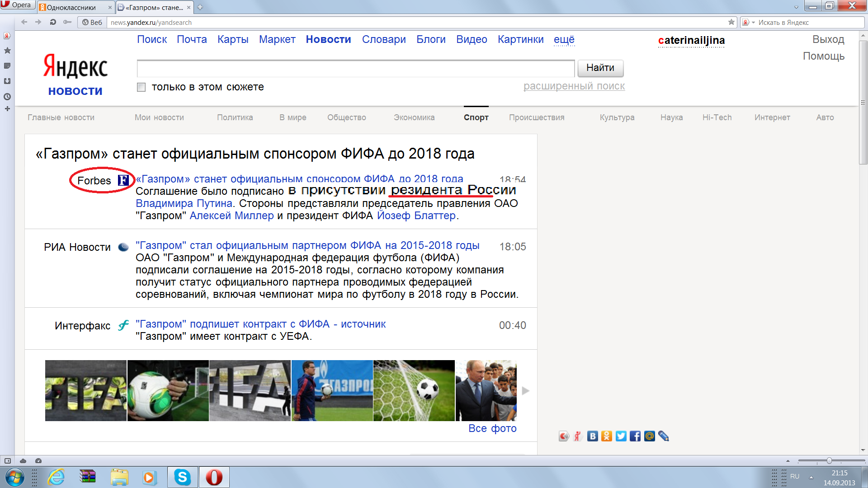Open the caterinailjina user menu
The height and width of the screenshot is (488, 868).
click(x=691, y=40)
